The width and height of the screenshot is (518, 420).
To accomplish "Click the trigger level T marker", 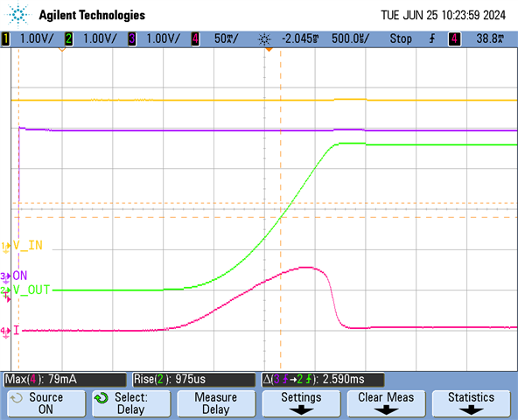I will 7,297.
